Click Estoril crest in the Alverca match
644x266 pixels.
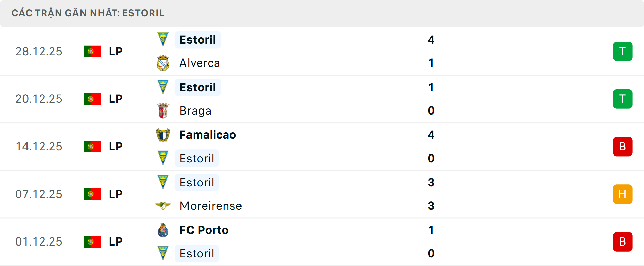pyautogui.click(x=163, y=40)
